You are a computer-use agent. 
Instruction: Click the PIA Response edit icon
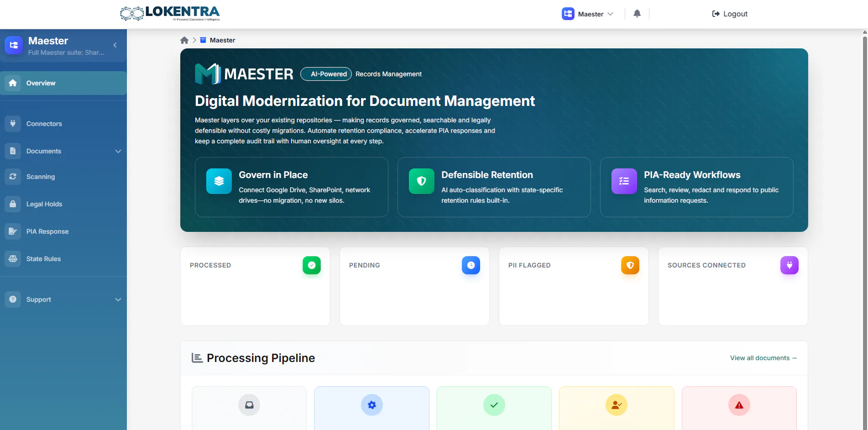(13, 231)
